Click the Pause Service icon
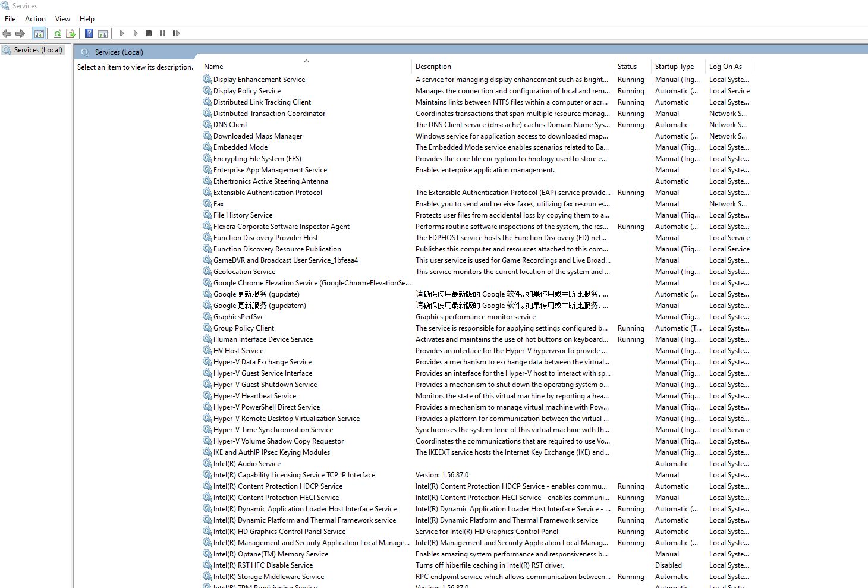868x588 pixels. pyautogui.click(x=162, y=34)
